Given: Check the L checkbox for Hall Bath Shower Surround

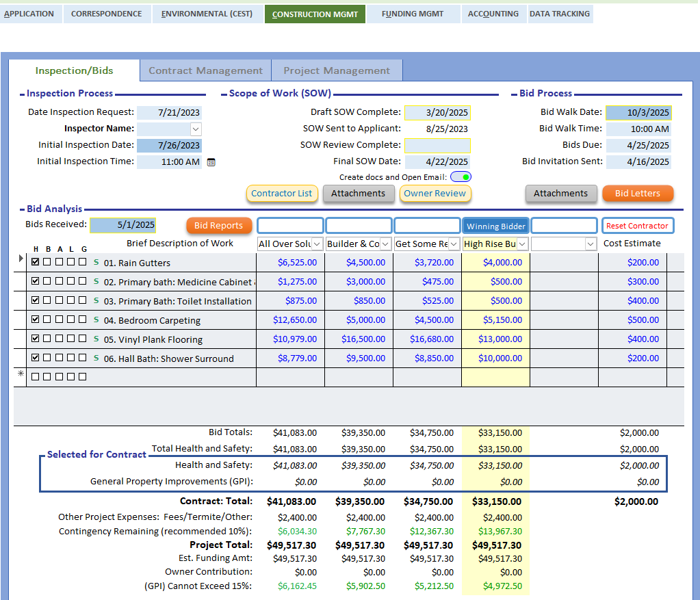Looking at the screenshot, I should [x=70, y=358].
